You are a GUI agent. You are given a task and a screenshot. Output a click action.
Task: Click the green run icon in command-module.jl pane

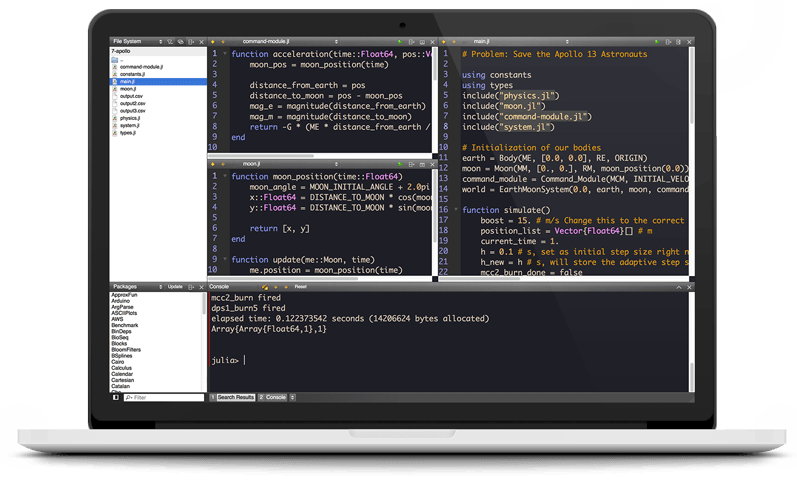coord(401,43)
